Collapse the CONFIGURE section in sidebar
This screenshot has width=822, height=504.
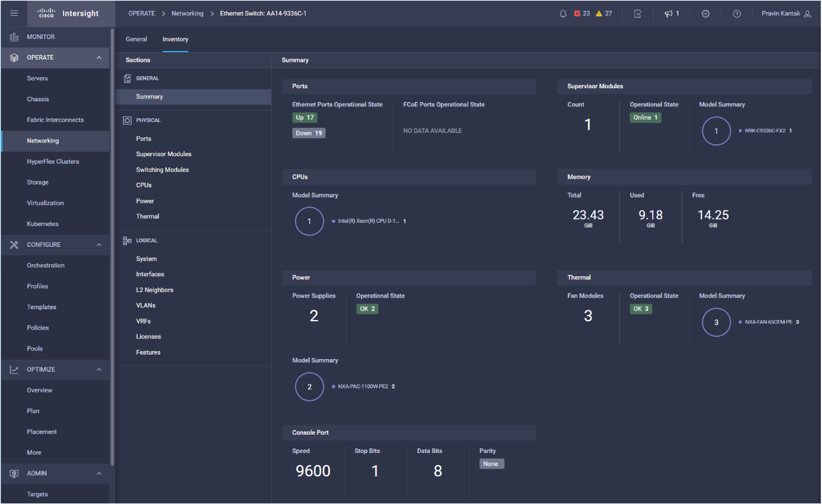pyautogui.click(x=98, y=244)
